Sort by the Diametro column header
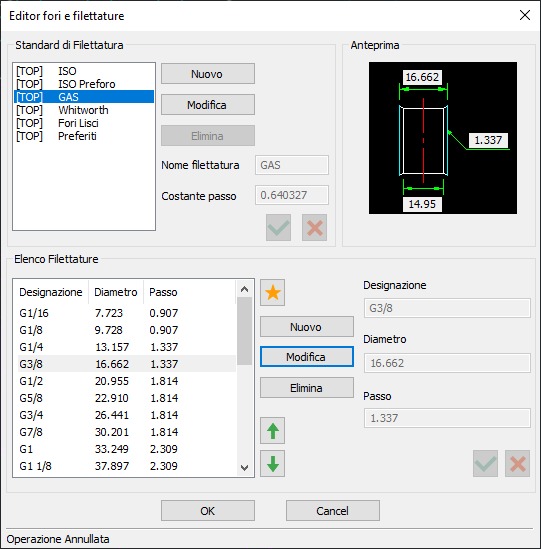This screenshot has height=549, width=541. 116,292
